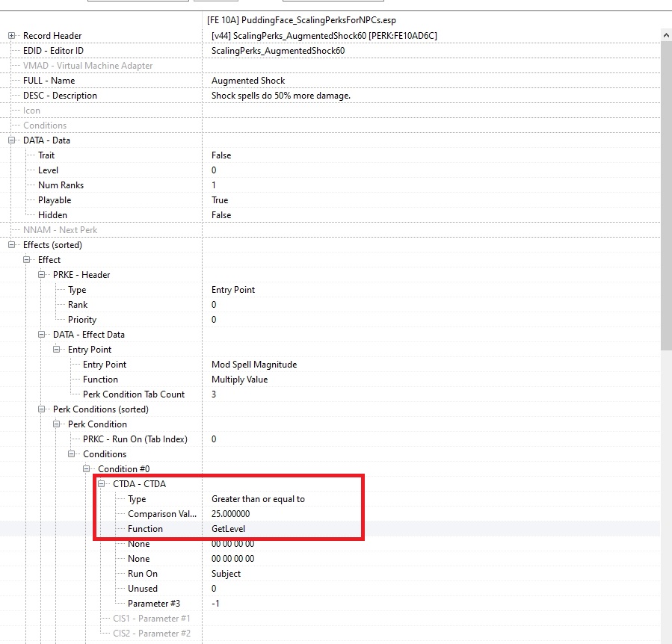This screenshot has height=644, width=672.
Task: Collapse the DATA - Data node
Action: pyautogui.click(x=11, y=140)
